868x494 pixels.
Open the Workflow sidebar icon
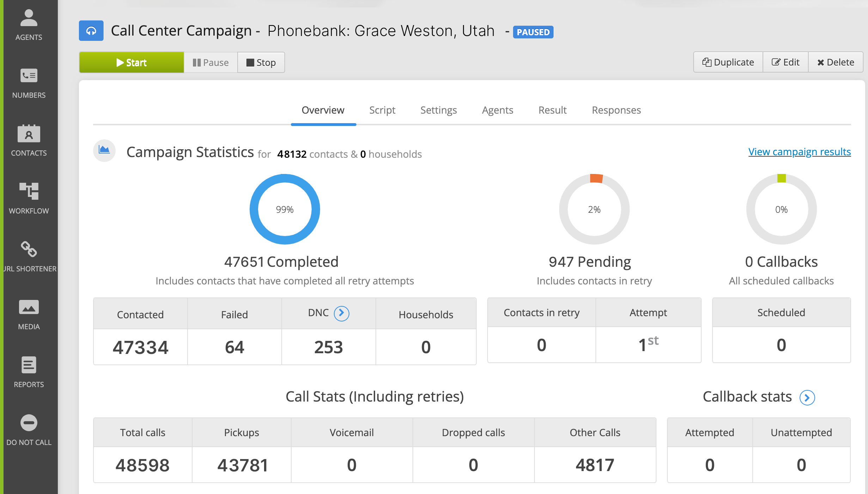(29, 198)
